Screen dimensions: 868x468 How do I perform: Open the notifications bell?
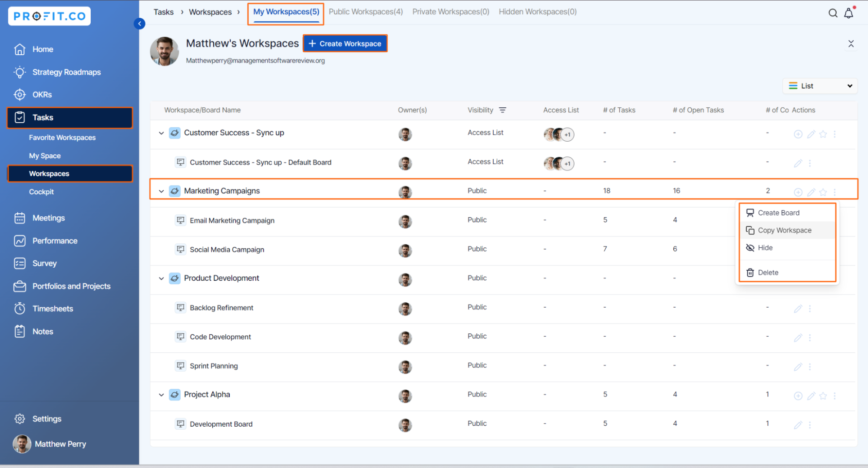coord(848,13)
